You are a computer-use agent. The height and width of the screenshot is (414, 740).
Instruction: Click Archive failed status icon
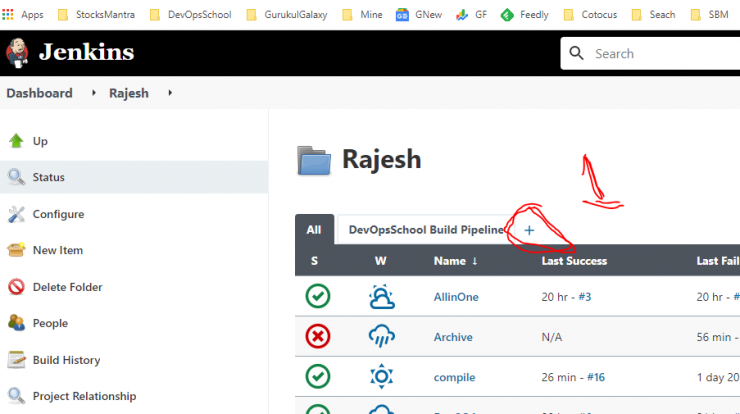[318, 336]
